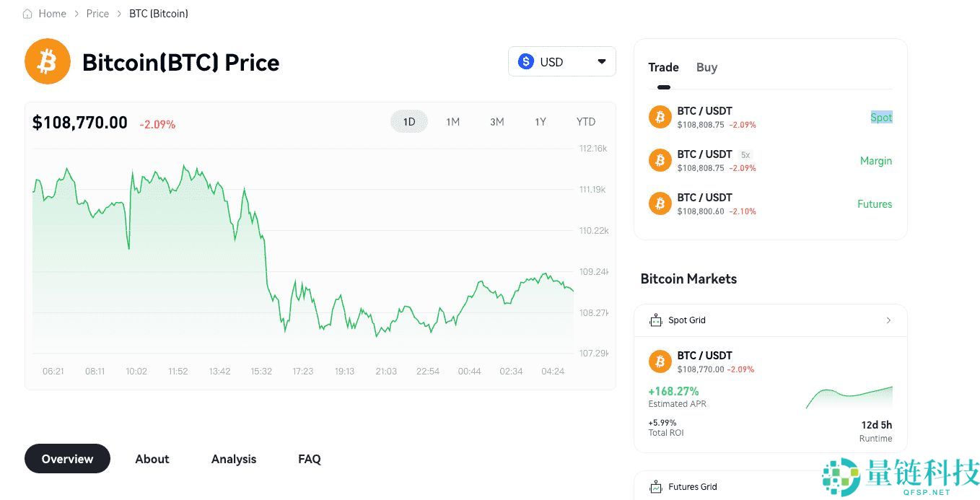Open the Futures trading link
This screenshot has width=980, height=500.
click(874, 203)
